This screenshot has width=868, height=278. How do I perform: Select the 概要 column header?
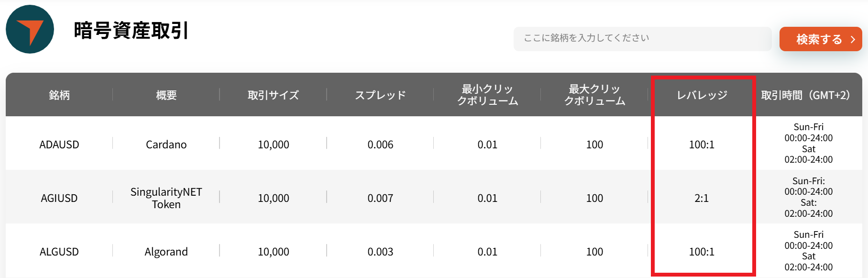(x=166, y=95)
